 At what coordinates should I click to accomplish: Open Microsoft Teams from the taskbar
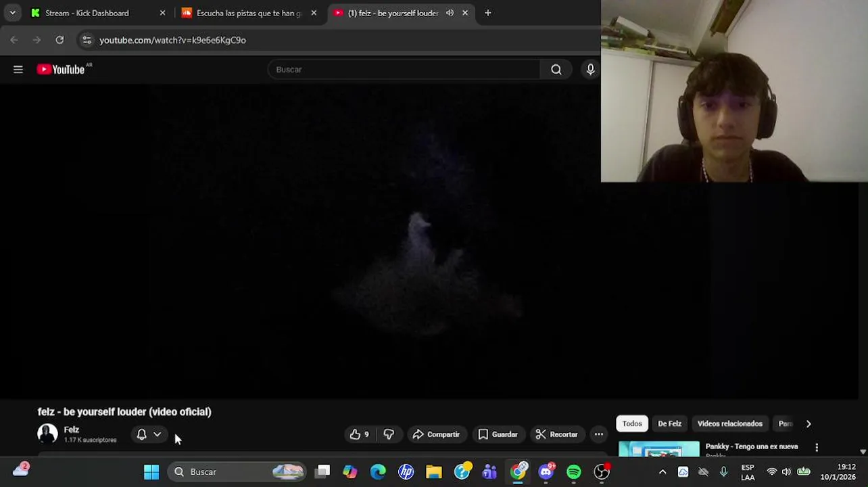(x=489, y=471)
